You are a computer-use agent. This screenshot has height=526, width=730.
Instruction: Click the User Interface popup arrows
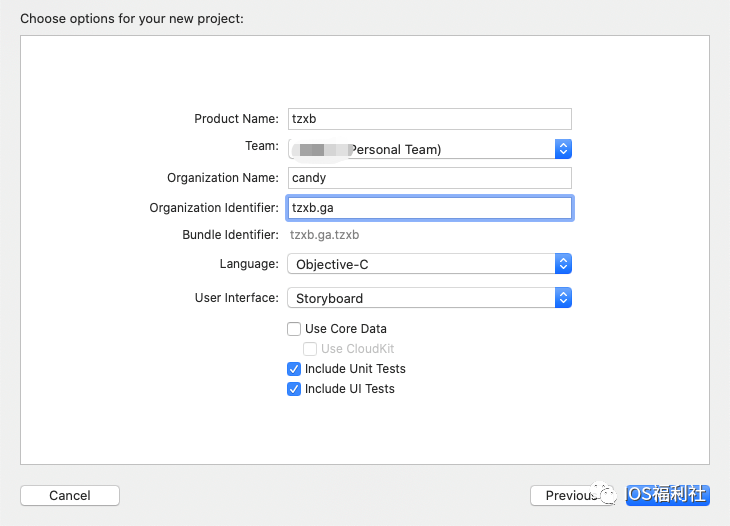tap(563, 298)
